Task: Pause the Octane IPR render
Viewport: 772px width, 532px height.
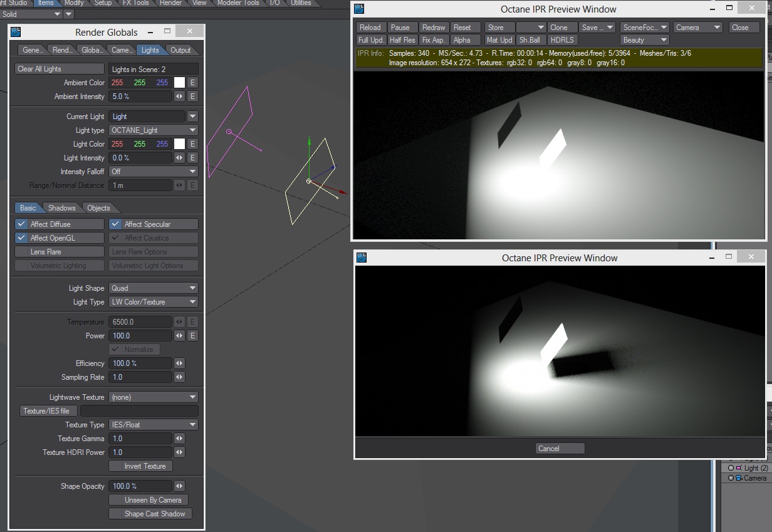Action: pyautogui.click(x=401, y=28)
